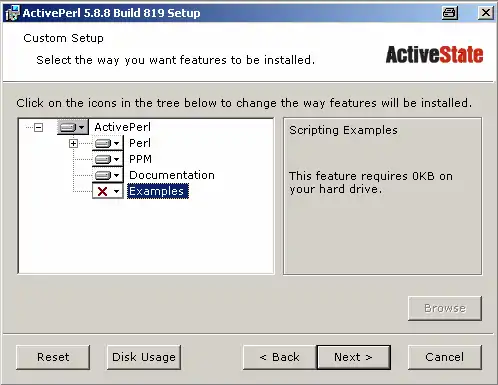Click the ActiveState logo
The image size is (498, 385).
pos(434,55)
